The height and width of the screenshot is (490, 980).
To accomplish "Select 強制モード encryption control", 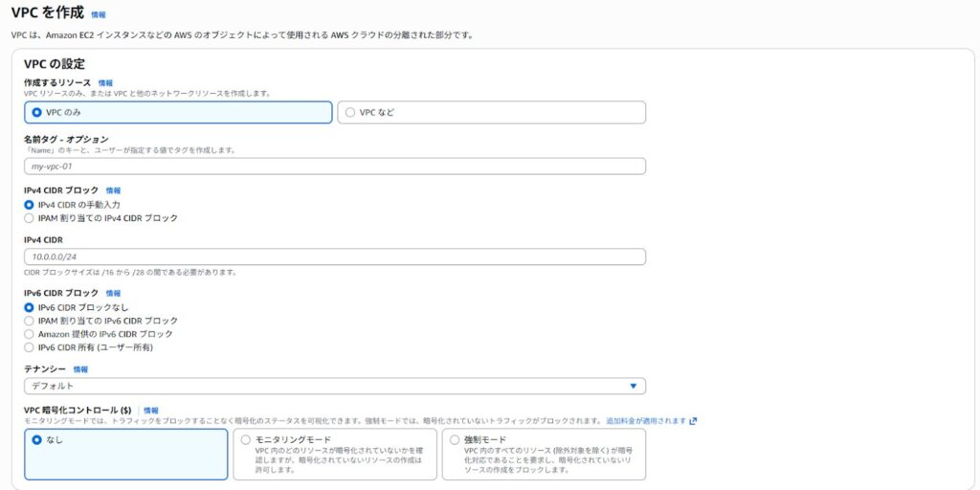I will pos(455,440).
